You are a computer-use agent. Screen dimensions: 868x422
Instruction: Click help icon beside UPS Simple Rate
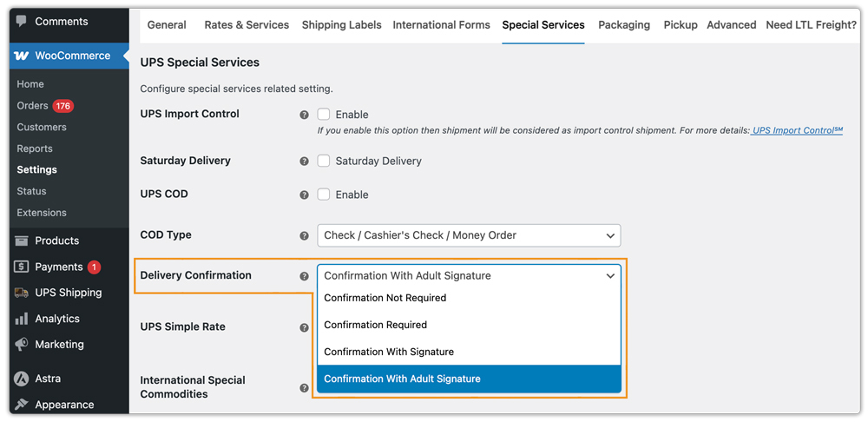tap(304, 328)
